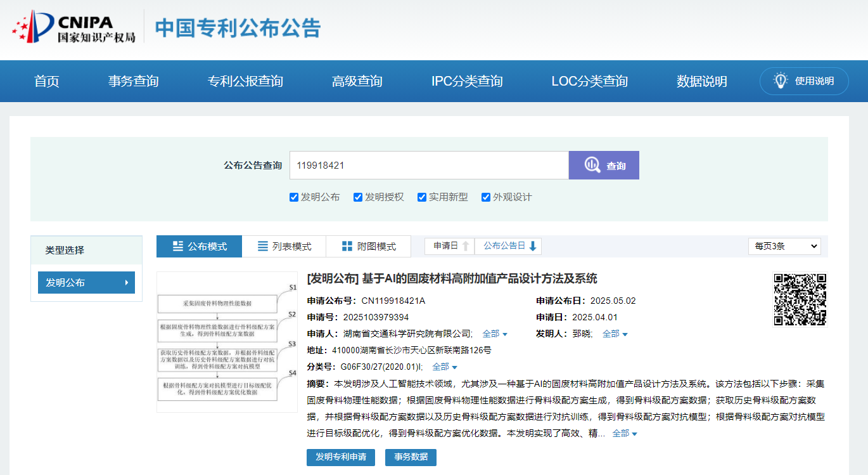This screenshot has height=475, width=868.
Task: Go to IPC分类查询 menu item
Action: point(467,81)
